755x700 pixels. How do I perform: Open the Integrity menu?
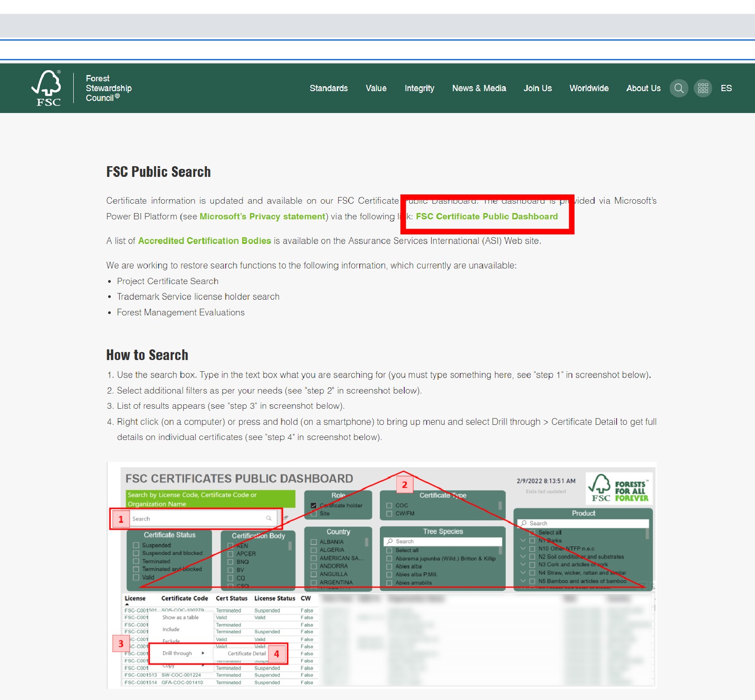(x=419, y=88)
